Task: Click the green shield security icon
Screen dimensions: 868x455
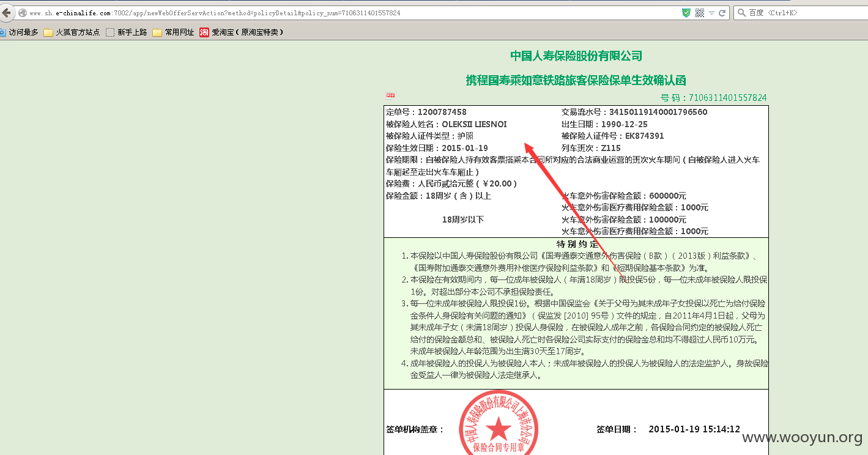Action: tap(686, 13)
